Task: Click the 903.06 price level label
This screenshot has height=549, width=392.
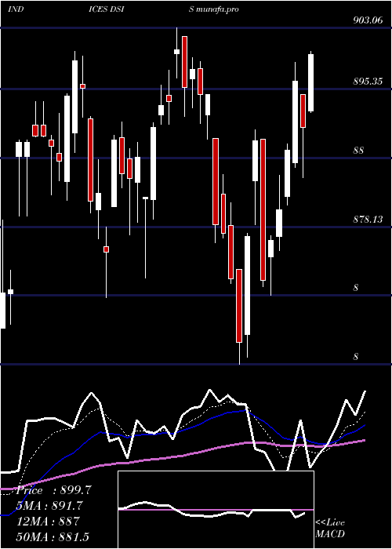Action: click(x=368, y=20)
